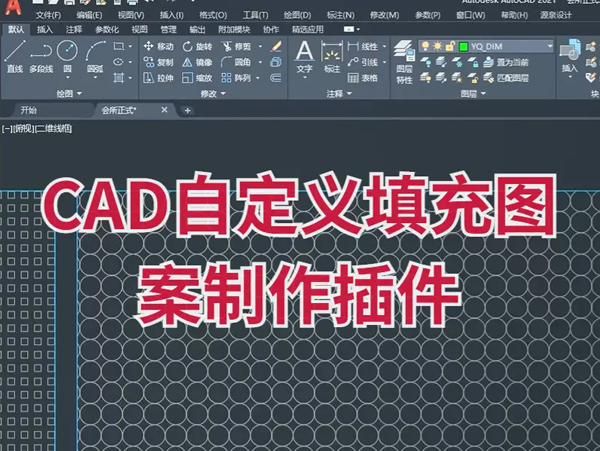The height and width of the screenshot is (451, 600).
Task: Click the 缩放 (Scale) tool
Action: tap(197, 78)
